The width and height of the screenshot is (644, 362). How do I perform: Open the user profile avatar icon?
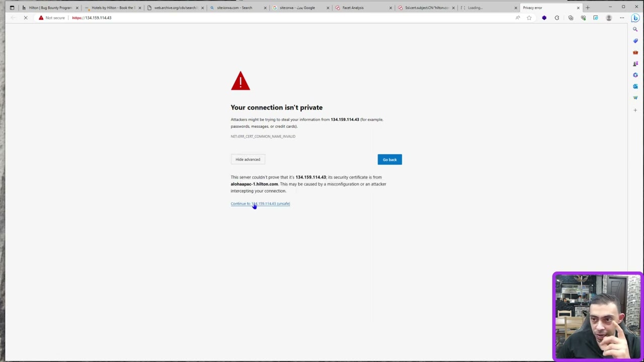pyautogui.click(x=609, y=18)
